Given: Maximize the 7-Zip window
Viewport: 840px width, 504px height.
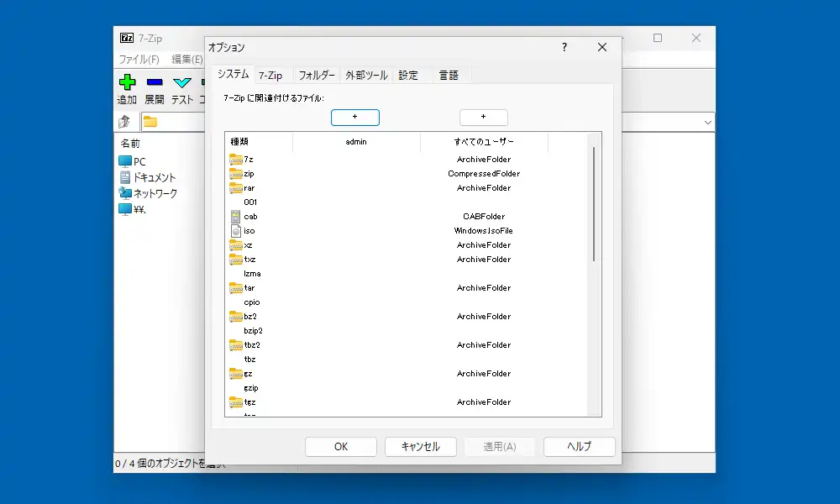Looking at the screenshot, I should (658, 38).
